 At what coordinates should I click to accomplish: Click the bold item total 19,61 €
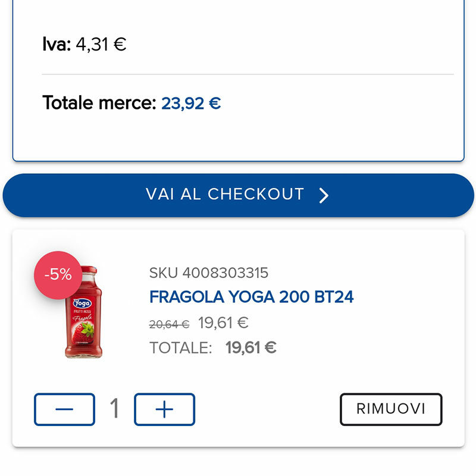tap(250, 347)
